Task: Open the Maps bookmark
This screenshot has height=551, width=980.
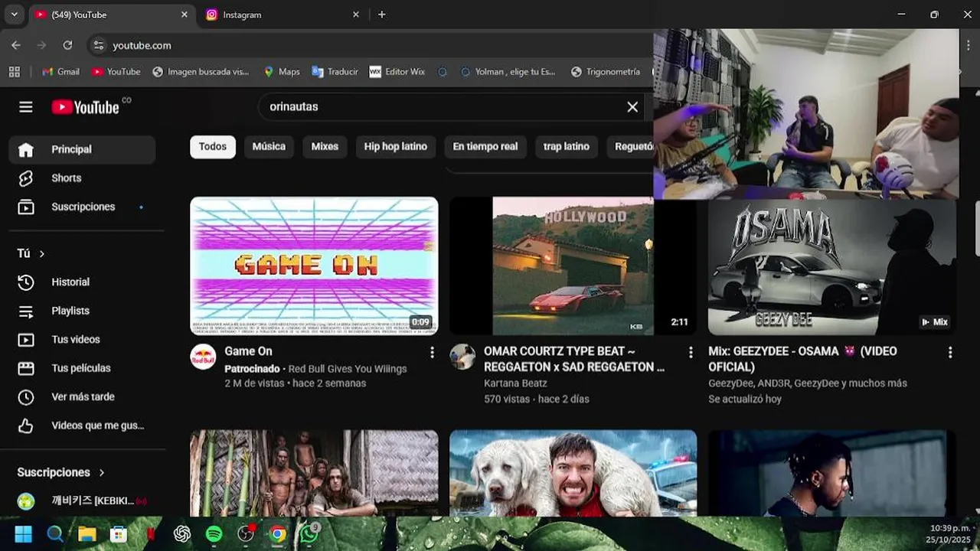Action: (x=281, y=71)
